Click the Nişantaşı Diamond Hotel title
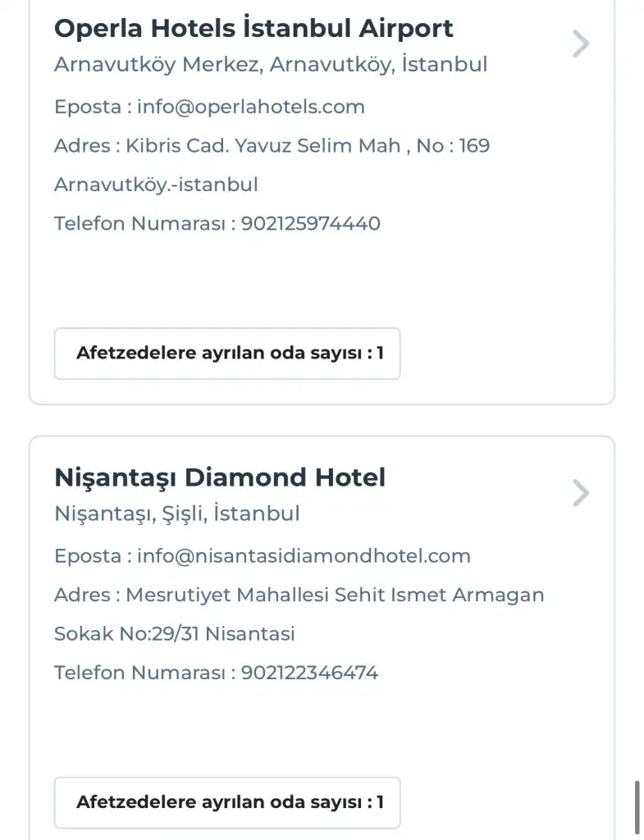644x840 pixels. [x=220, y=477]
